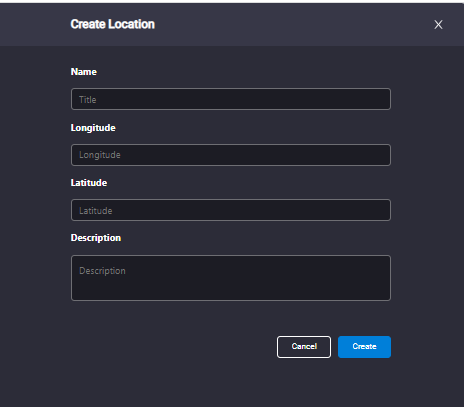Close the Create Location dialog with X
The height and width of the screenshot is (407, 464).
pyautogui.click(x=438, y=24)
